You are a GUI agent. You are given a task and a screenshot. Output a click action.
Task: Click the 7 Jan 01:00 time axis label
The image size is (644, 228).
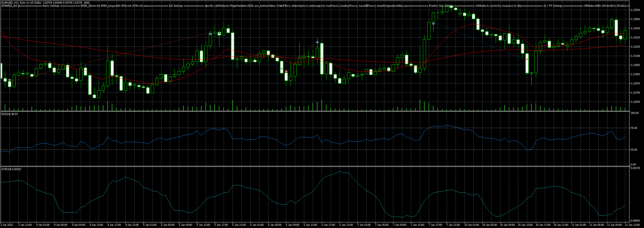coord(364,225)
